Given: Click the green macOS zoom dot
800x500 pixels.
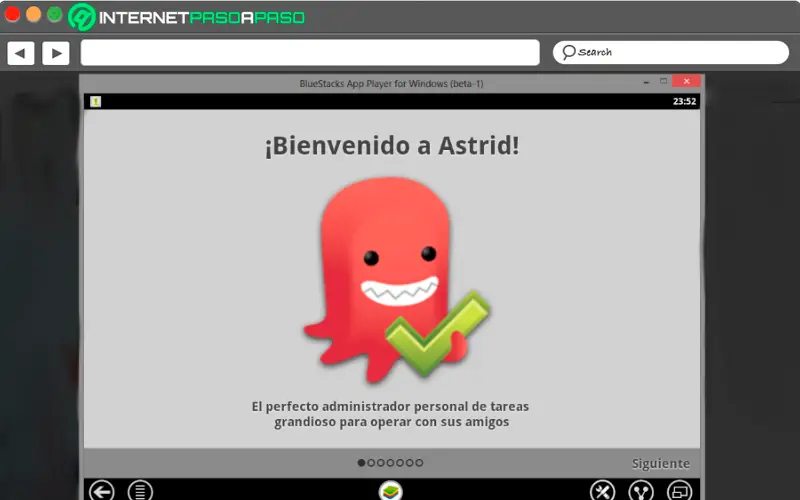Looking at the screenshot, I should tap(55, 14).
